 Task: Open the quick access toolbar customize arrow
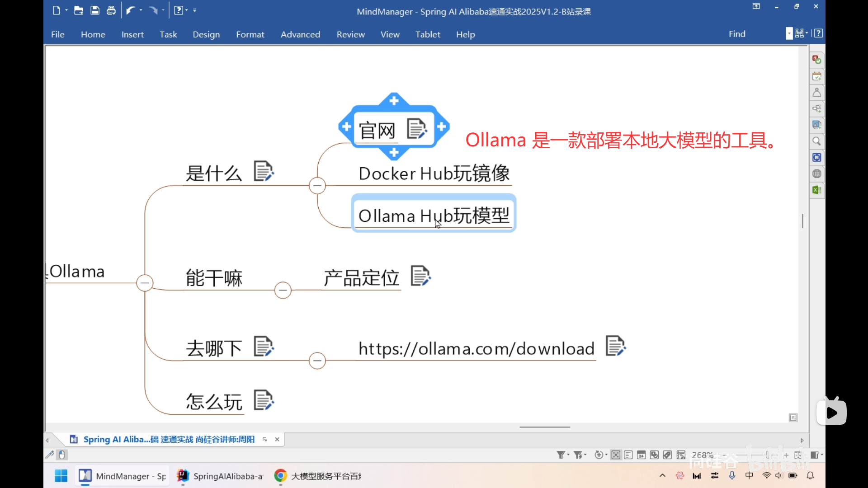[x=195, y=10]
